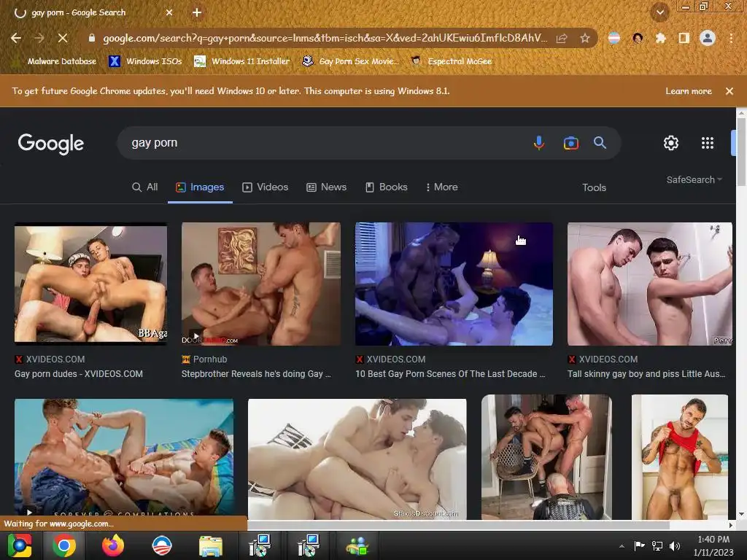Viewport: 747px width, 560px height.
Task: Open the search Tools options
Action: click(594, 187)
